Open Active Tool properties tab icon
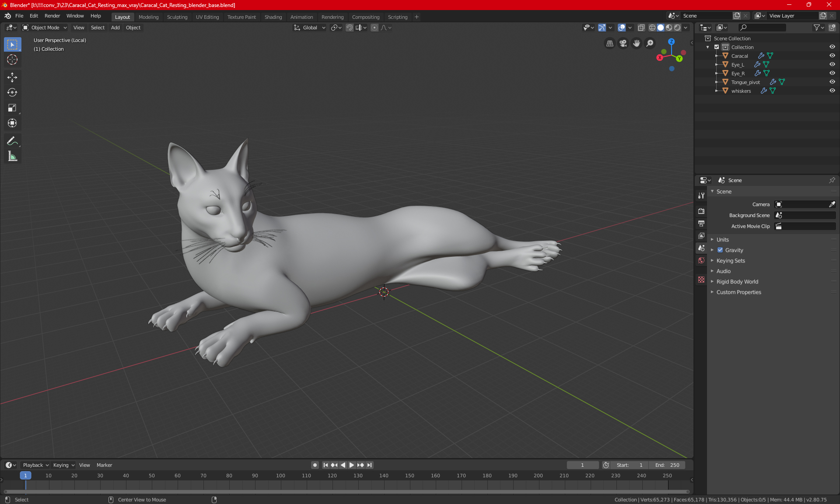The width and height of the screenshot is (840, 504). click(701, 196)
